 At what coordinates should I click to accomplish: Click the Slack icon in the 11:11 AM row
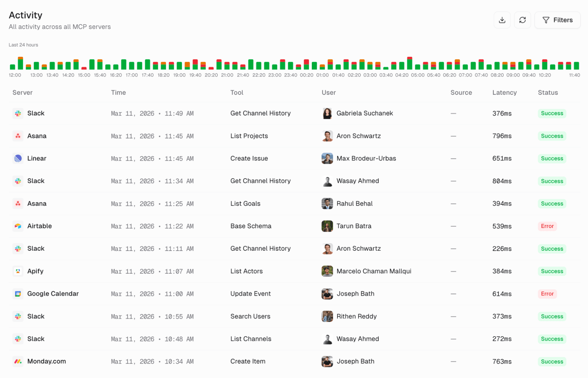18,249
